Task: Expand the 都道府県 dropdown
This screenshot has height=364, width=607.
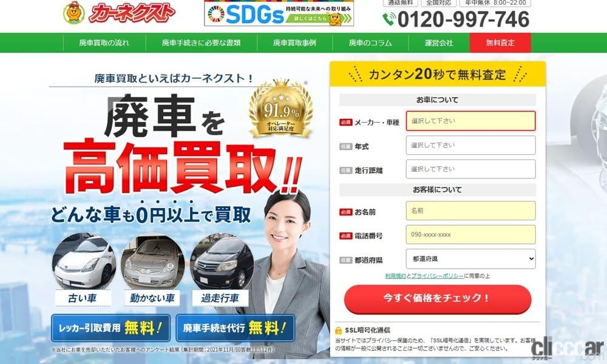Action: 471,259
